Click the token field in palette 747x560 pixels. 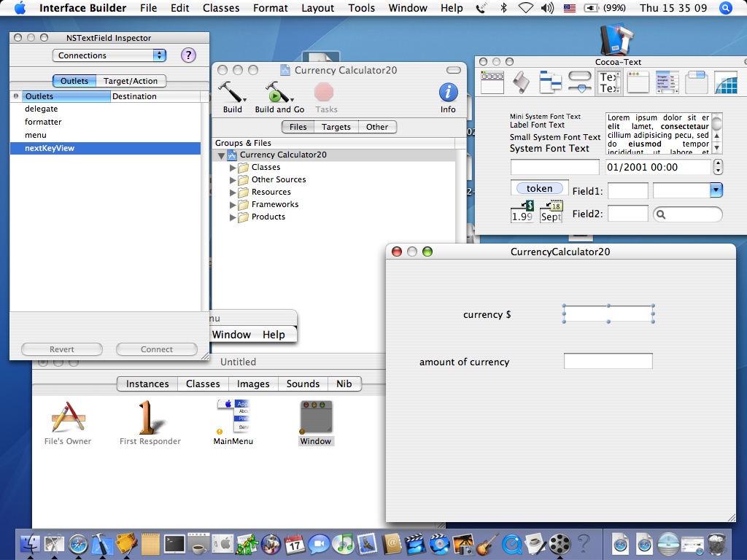540,188
